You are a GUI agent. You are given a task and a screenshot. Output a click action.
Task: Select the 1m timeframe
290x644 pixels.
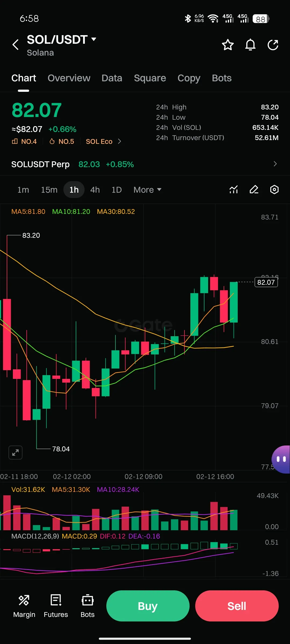click(23, 190)
